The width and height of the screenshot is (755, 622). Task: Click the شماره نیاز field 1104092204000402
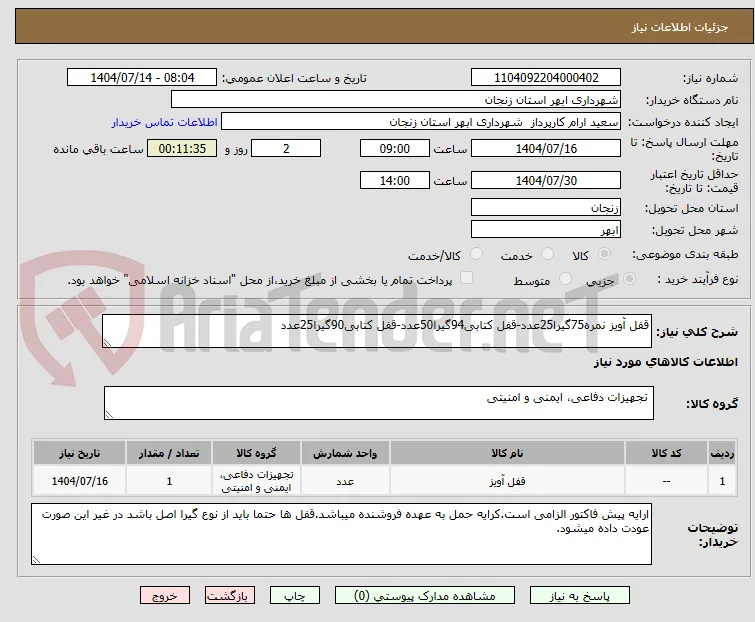546,78
